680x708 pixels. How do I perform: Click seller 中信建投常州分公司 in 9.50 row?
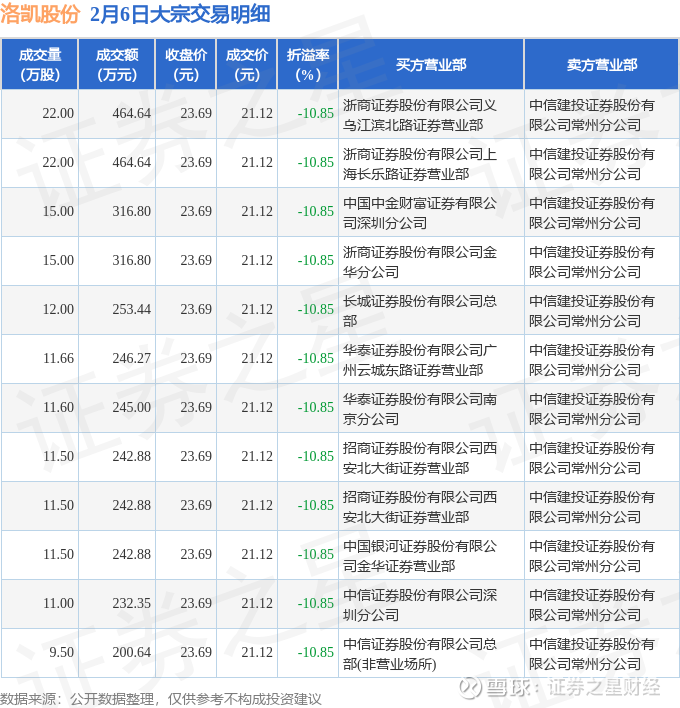click(x=592, y=654)
